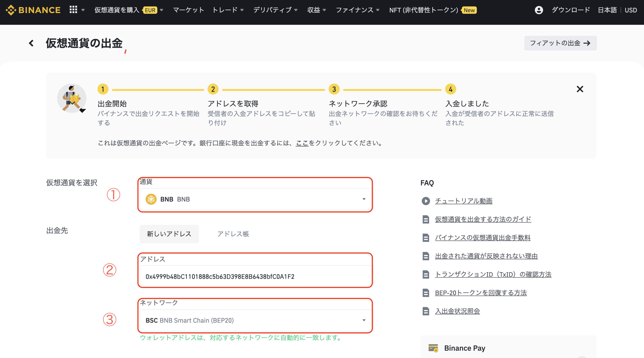
Task: Click the BNB coin icon
Action: click(151, 199)
